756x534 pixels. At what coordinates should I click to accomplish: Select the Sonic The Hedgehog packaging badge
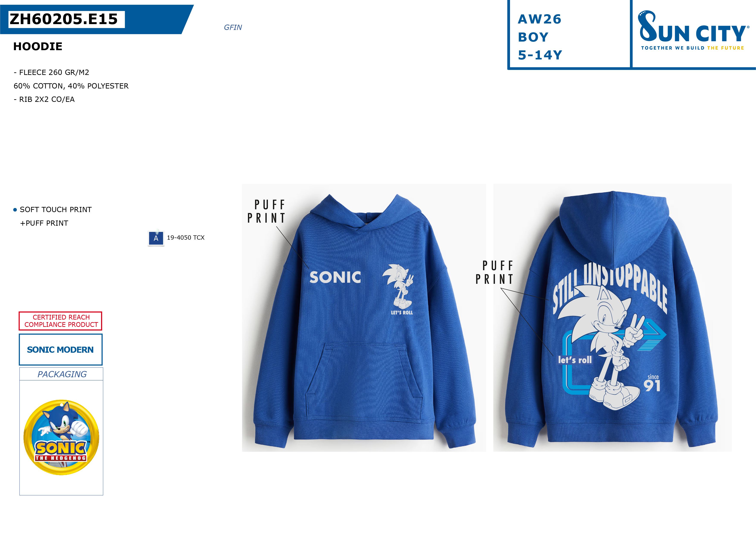coord(61,437)
